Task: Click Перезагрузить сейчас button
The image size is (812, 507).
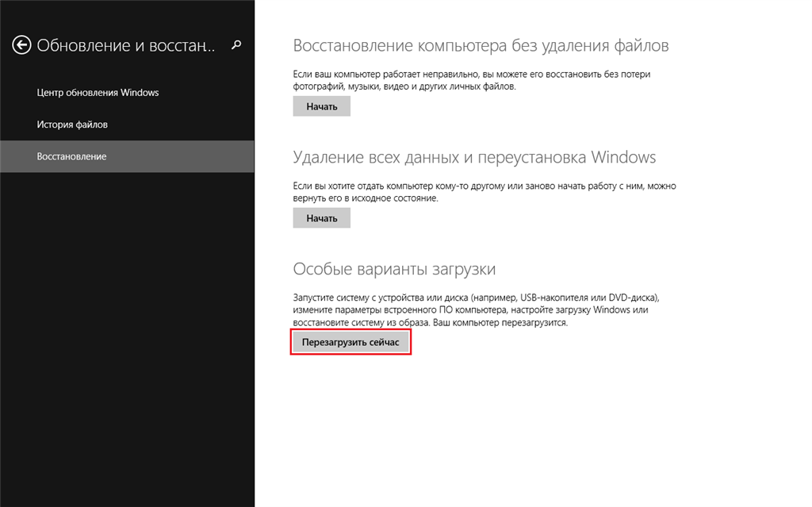Action: (x=350, y=342)
